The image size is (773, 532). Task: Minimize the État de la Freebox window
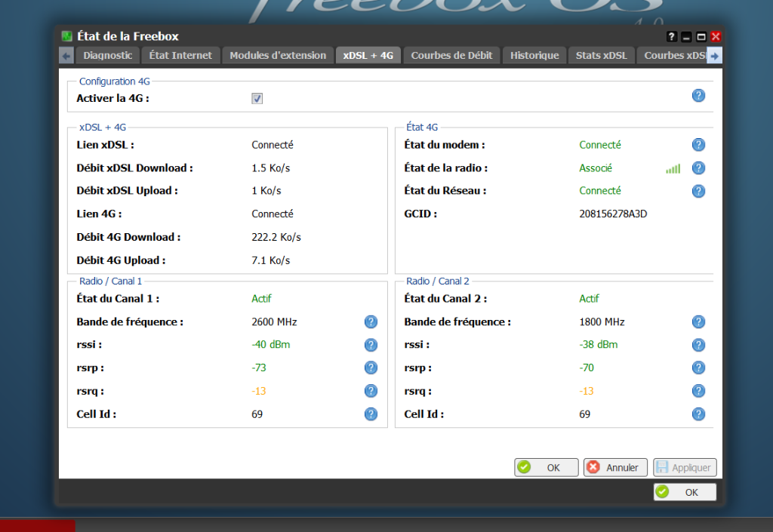point(686,36)
